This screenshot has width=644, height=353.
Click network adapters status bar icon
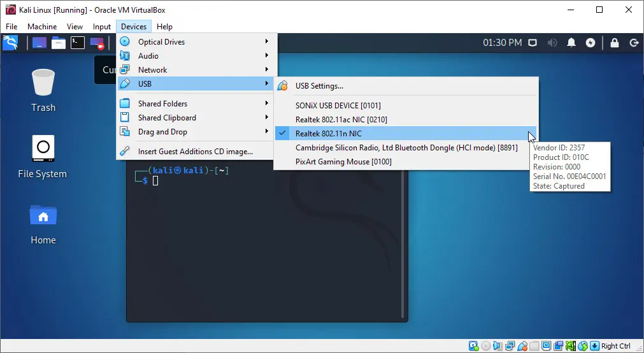point(510,345)
